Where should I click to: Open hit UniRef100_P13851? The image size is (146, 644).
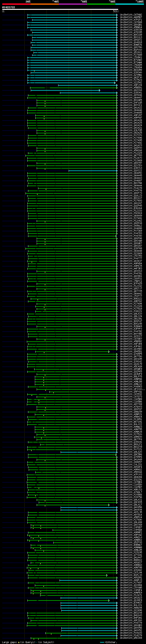click(x=131, y=419)
